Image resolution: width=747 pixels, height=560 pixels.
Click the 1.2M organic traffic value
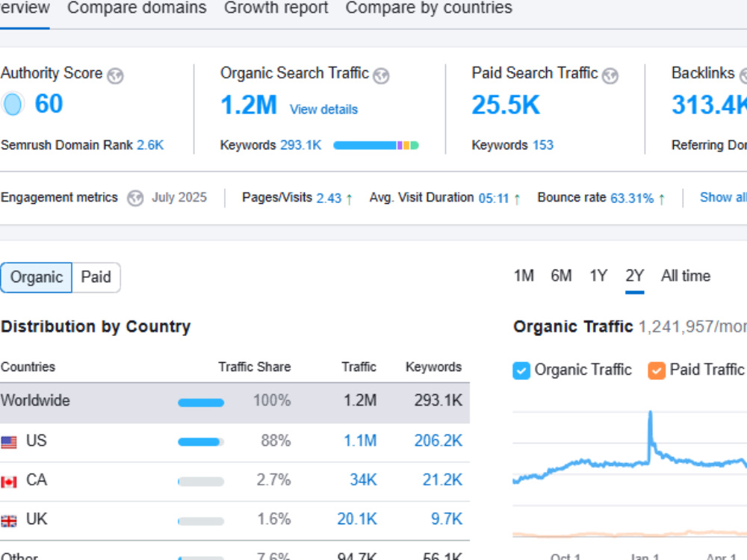tap(248, 105)
